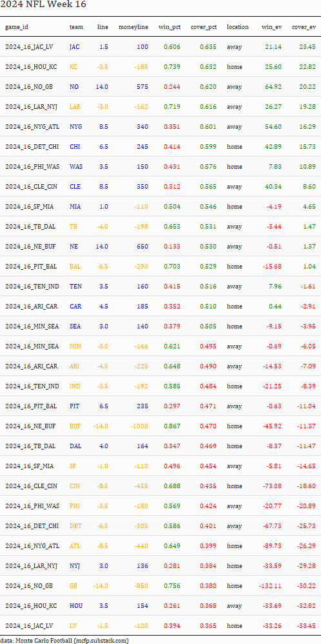Image resolution: width=321 pixels, height=644 pixels.
Task: Select the 2024 NFL Week 16 title
Action: click(43, 5)
